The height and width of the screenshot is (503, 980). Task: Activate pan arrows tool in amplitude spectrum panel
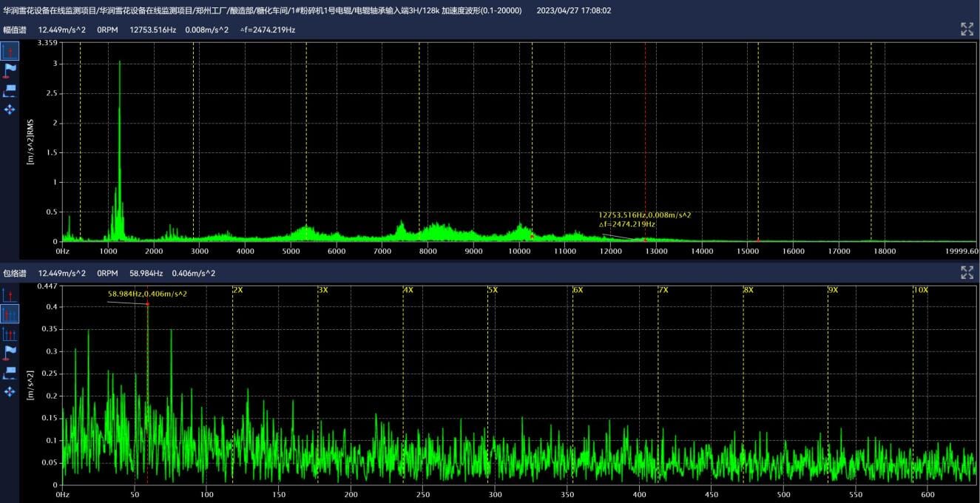tap(10, 109)
